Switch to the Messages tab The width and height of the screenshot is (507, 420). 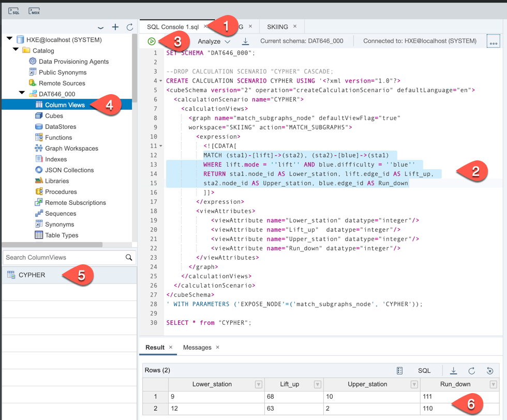197,347
